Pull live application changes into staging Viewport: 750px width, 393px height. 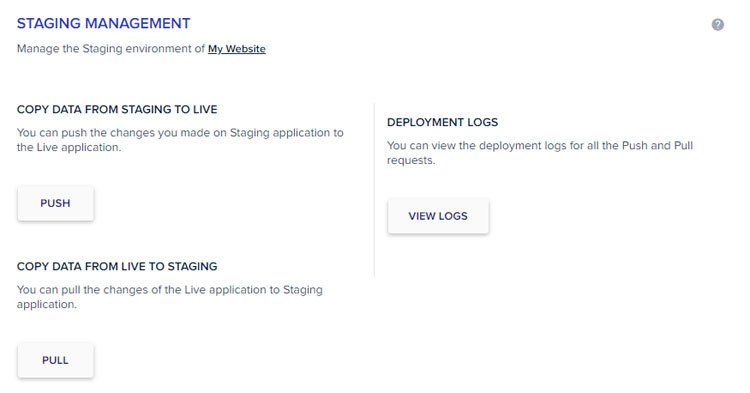point(55,360)
